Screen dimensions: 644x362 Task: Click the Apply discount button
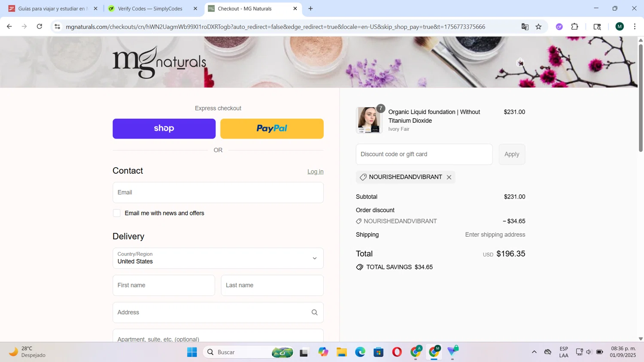tap(512, 154)
